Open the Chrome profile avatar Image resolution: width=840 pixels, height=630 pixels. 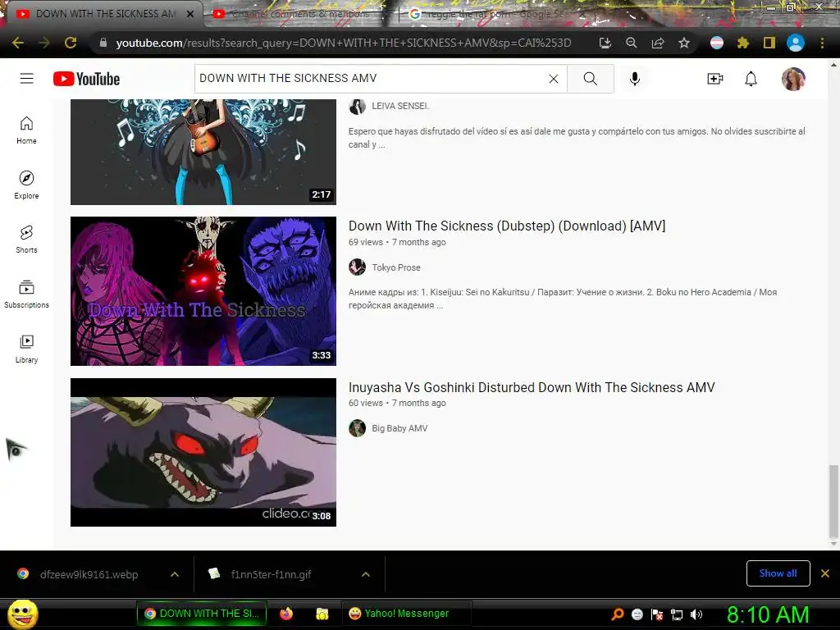(x=796, y=43)
